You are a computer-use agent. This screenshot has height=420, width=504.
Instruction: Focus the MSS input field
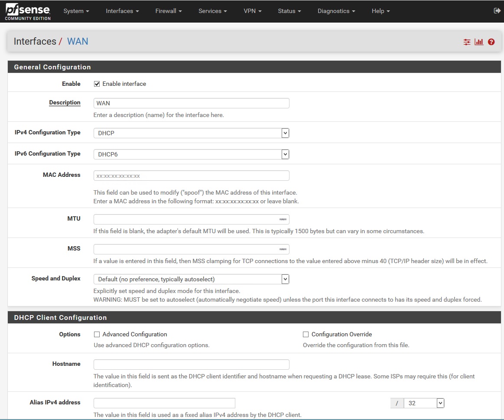coord(191,249)
